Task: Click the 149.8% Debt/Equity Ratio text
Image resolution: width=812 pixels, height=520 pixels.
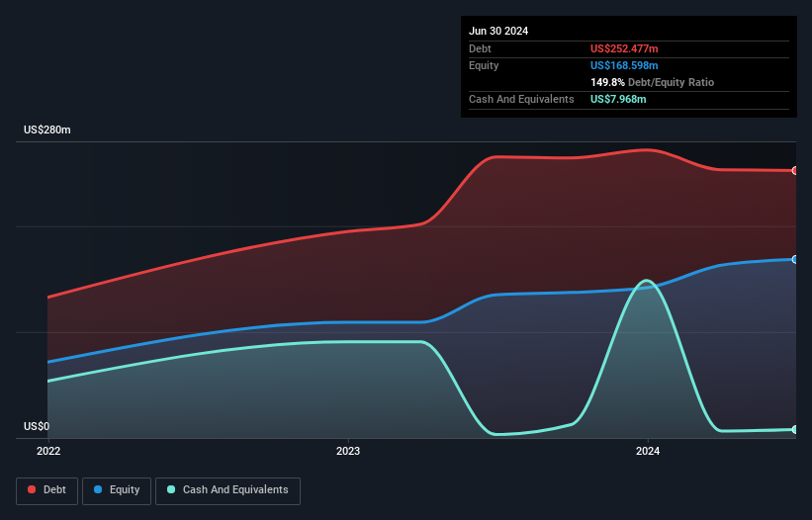Action: [x=652, y=82]
